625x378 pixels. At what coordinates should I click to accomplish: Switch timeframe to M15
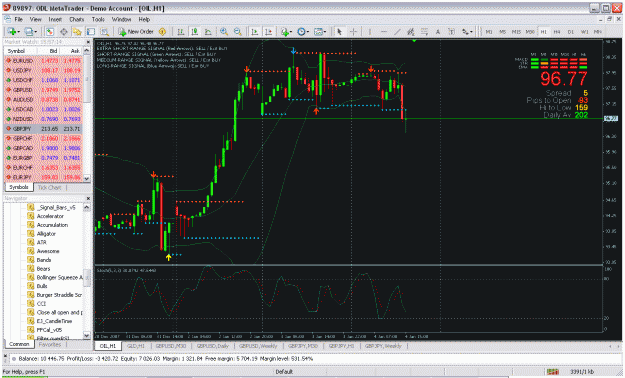point(516,32)
